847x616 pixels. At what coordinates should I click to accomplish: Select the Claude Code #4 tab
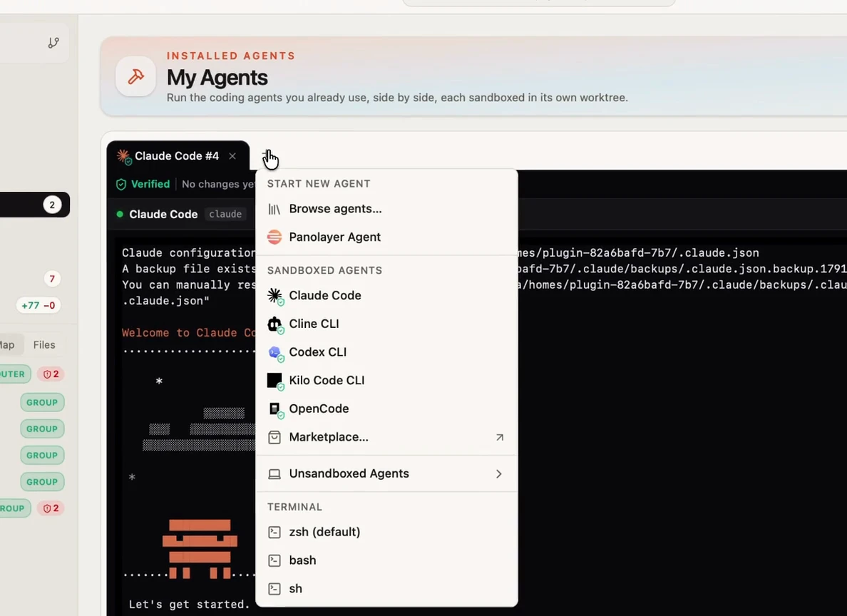tap(178, 156)
